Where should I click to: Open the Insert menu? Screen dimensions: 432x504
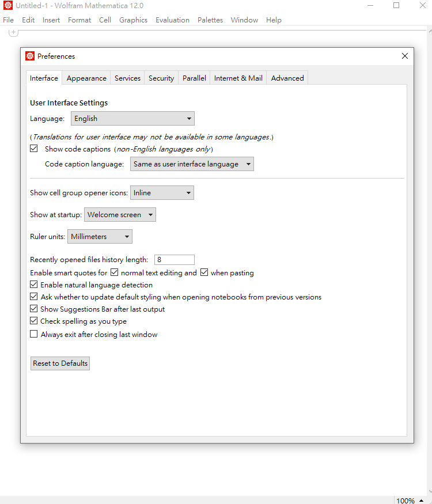(x=51, y=20)
